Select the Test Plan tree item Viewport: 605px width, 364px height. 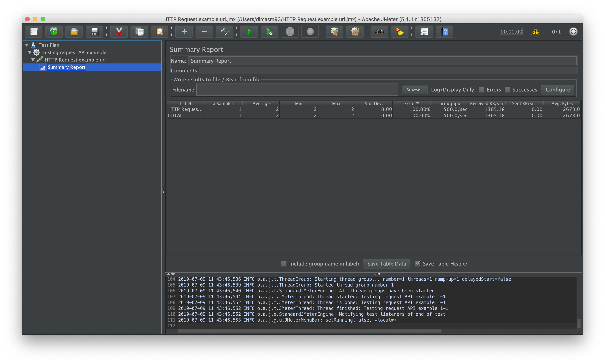tap(49, 45)
